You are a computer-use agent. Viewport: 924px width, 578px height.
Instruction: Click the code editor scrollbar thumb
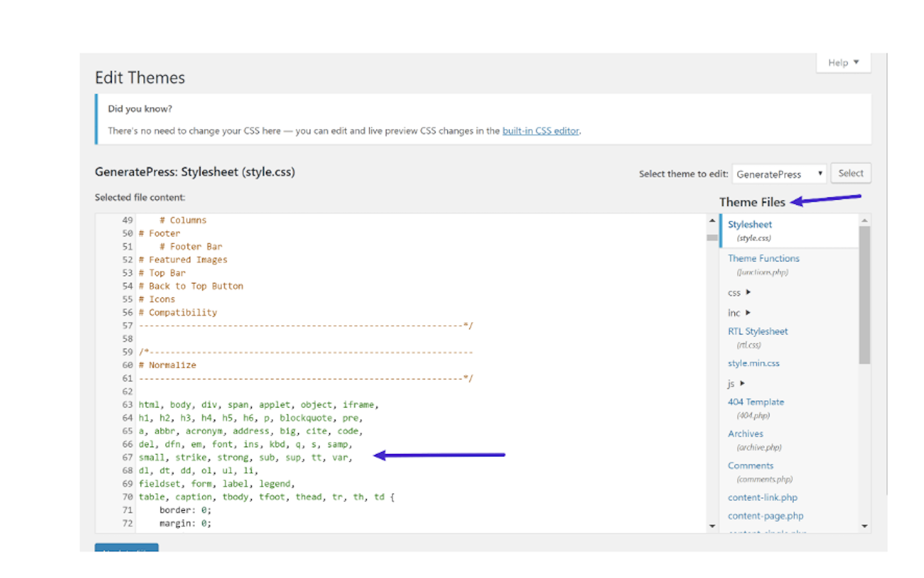[712, 238]
